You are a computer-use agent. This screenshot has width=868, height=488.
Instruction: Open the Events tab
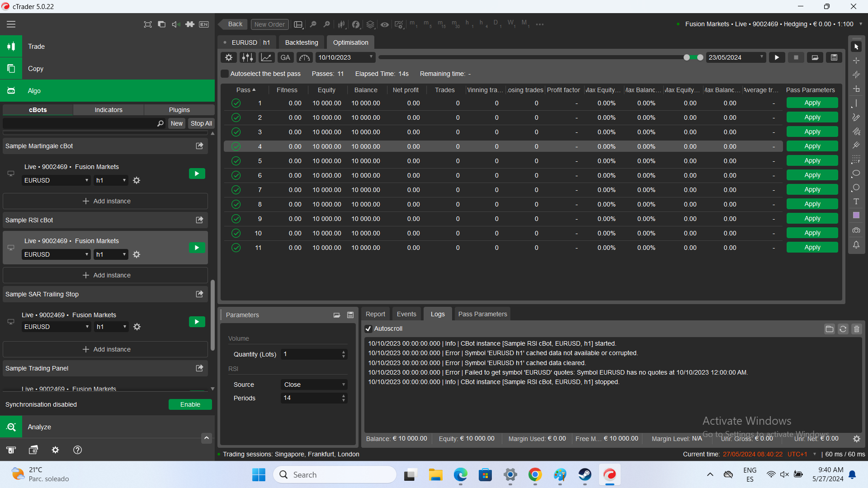pyautogui.click(x=406, y=314)
